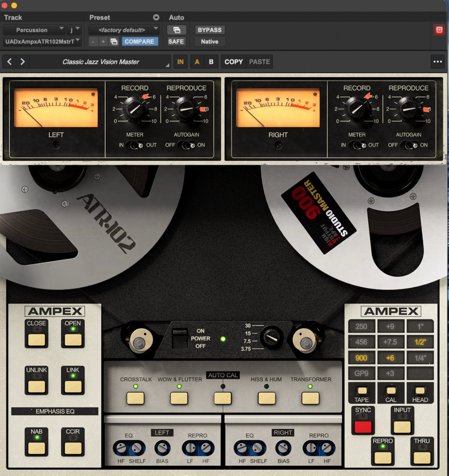
Task: Click the AUTO CAL button
Action: 223,398
